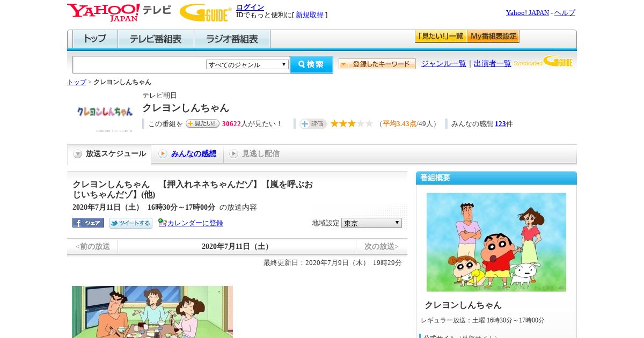Focus the program search input field
The width and height of the screenshot is (644, 338).
coord(139,64)
